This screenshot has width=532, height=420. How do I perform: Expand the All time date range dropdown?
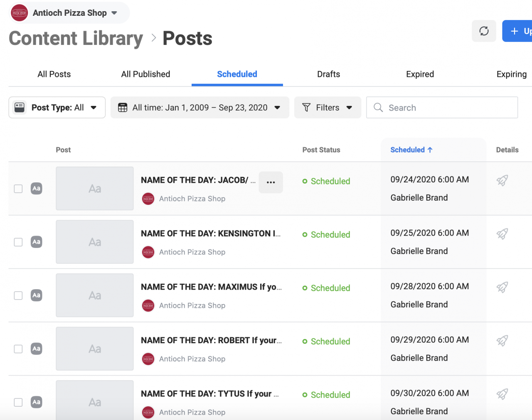[199, 108]
